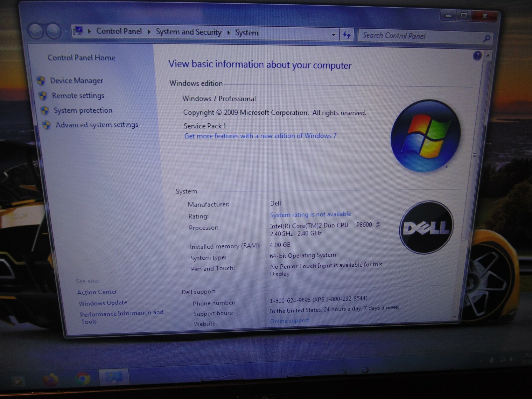
Task: Expand arrow before Control Panel breadcrumb
Action: 89,31
